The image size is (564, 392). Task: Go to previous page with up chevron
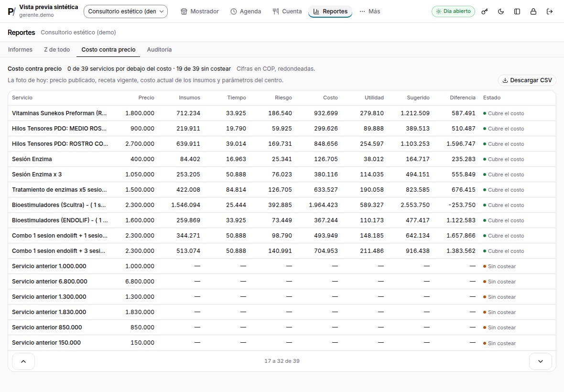[23, 361]
